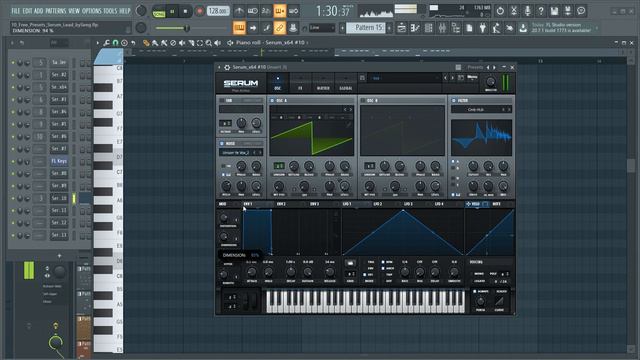This screenshot has height=360, width=640.
Task: Toggle filter routing checkbox B
Action: pos(453,168)
